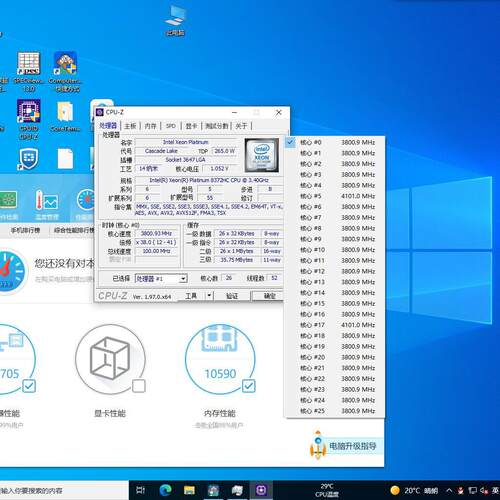Select Core #5 at 4101.0 MHz
Image resolution: width=500 pixels, height=500 pixels.
click(x=335, y=196)
